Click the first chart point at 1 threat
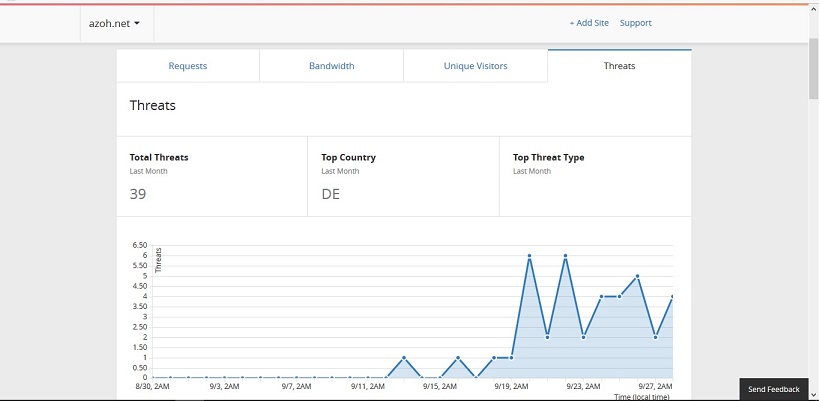This screenshot has height=401, width=820. (x=404, y=358)
